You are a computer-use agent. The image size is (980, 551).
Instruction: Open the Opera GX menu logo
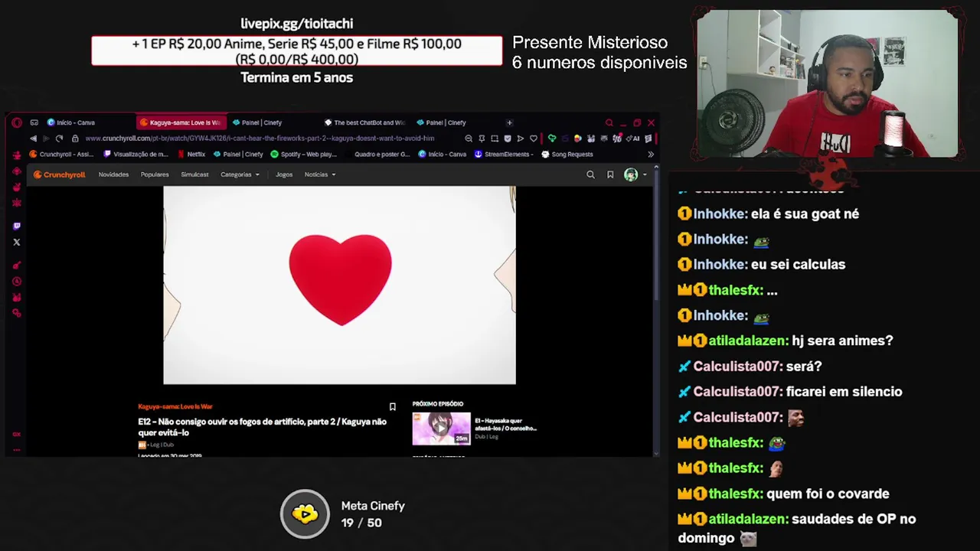click(x=16, y=122)
